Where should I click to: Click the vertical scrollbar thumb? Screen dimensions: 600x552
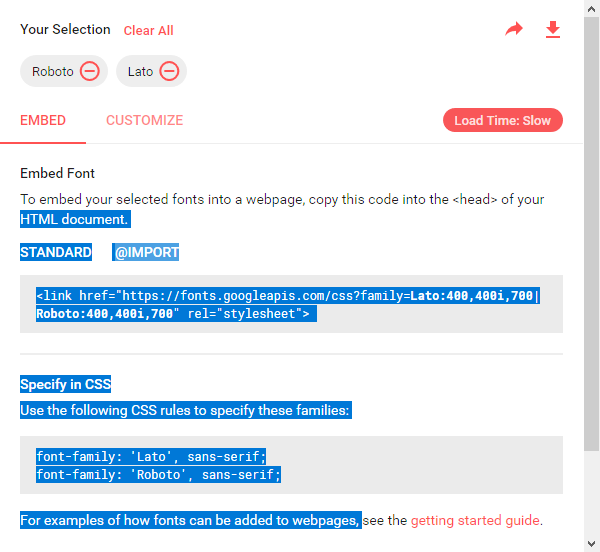(x=592, y=234)
